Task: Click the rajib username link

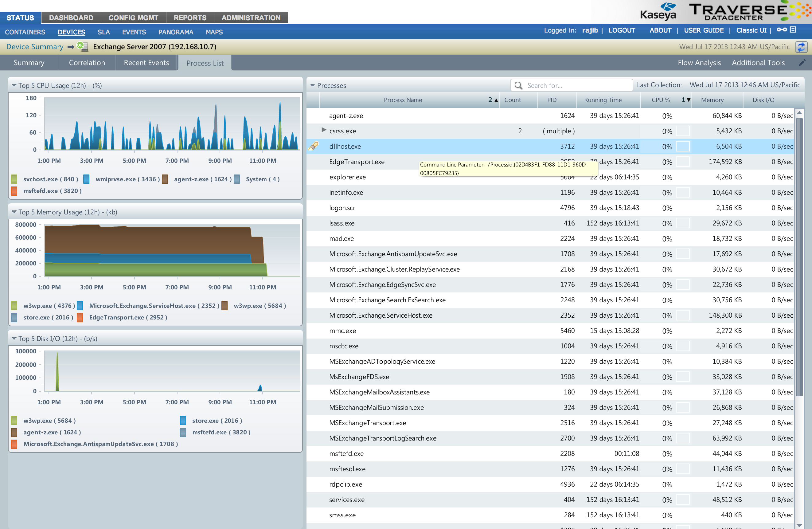Action: pos(590,30)
